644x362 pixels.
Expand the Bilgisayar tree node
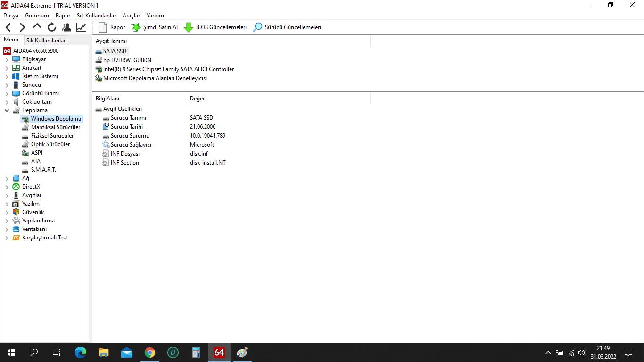[7, 60]
